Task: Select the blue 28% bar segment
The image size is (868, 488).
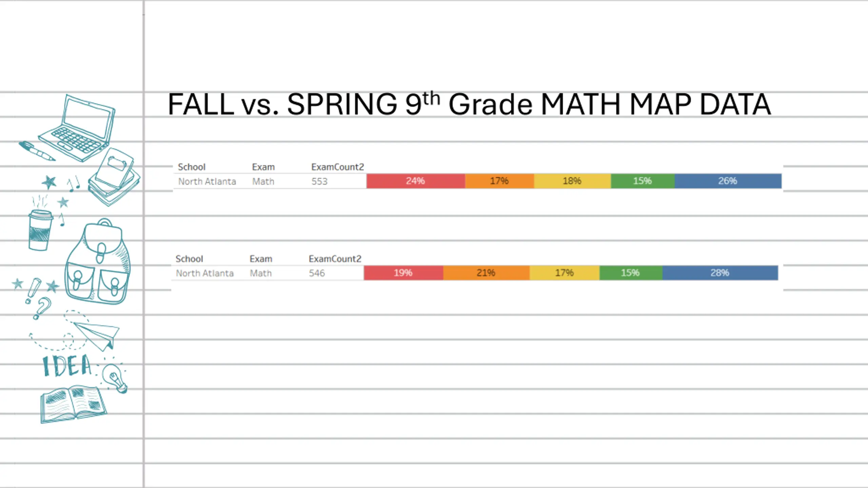Action: tap(720, 273)
